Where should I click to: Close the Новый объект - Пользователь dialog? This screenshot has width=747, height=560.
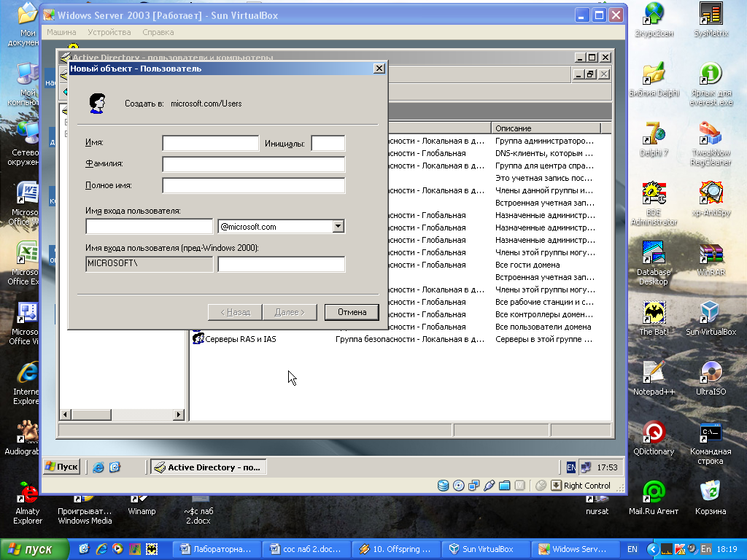point(379,69)
